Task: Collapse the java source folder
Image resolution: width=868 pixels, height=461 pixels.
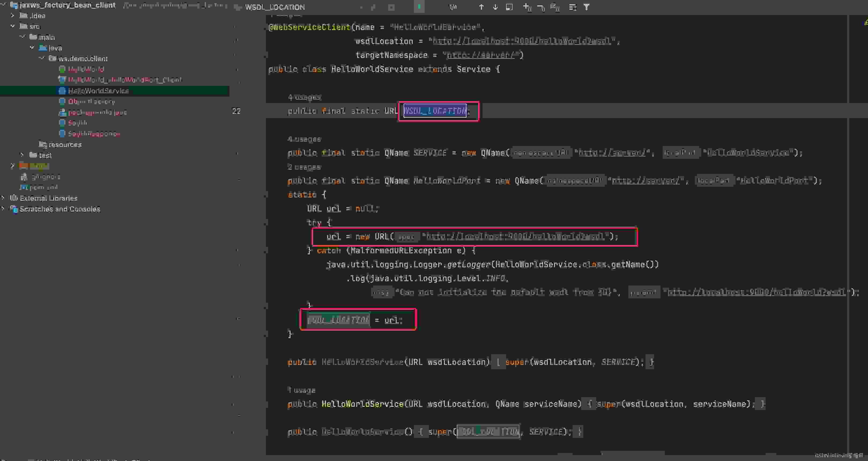Action: click(x=32, y=47)
